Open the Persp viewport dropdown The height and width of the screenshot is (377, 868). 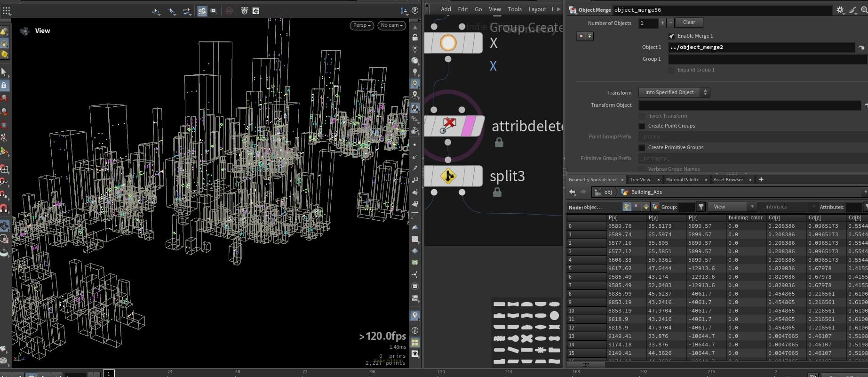coord(362,25)
